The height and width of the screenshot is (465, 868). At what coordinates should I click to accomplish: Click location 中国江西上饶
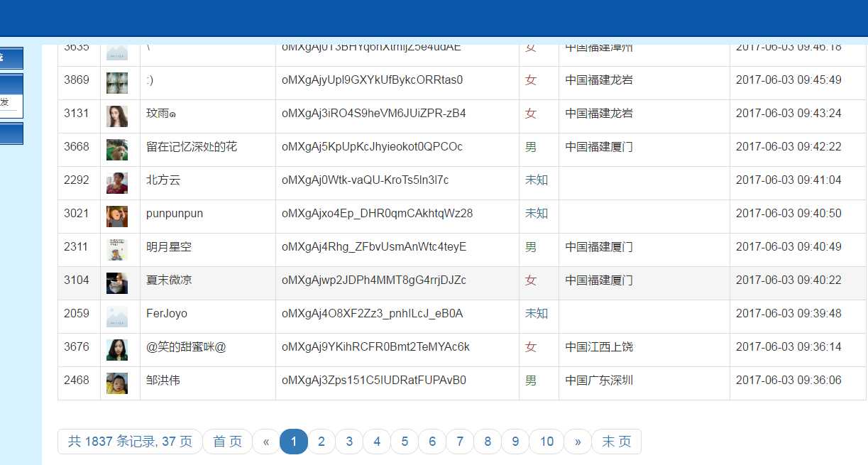click(x=599, y=346)
